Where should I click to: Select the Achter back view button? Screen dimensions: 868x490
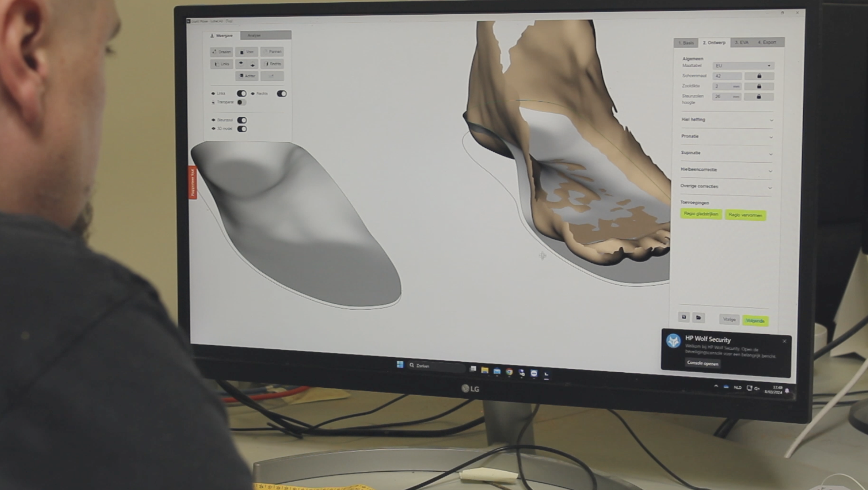pyautogui.click(x=247, y=76)
